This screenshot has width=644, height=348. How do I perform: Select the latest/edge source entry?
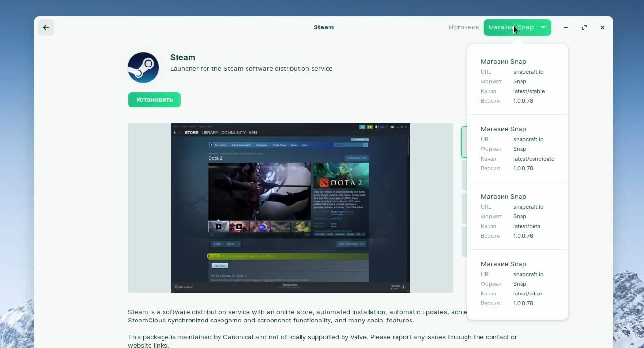click(x=518, y=283)
